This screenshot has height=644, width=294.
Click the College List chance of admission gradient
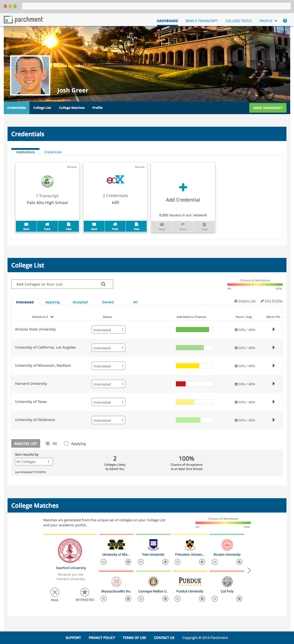tap(255, 285)
